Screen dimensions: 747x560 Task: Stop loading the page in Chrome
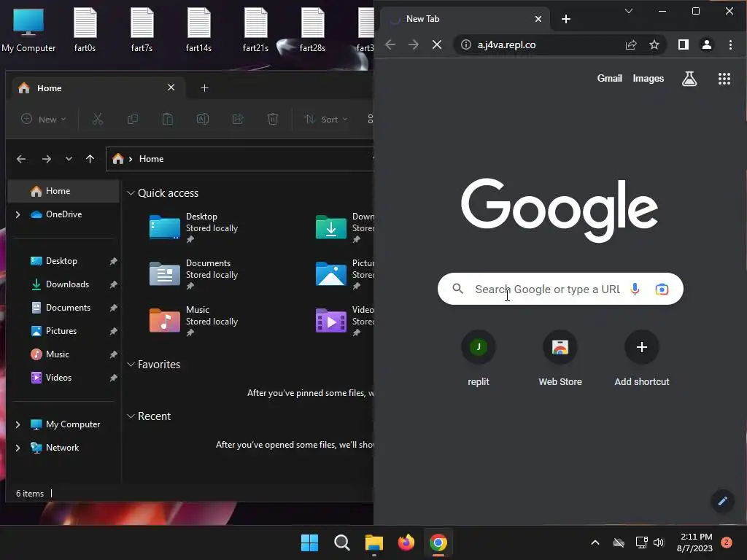(x=436, y=44)
